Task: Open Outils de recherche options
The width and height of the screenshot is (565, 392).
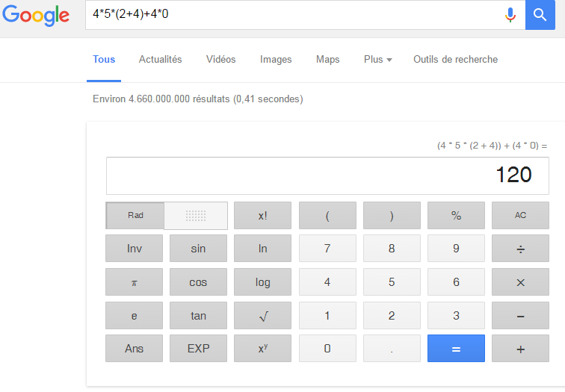Action: click(x=455, y=60)
